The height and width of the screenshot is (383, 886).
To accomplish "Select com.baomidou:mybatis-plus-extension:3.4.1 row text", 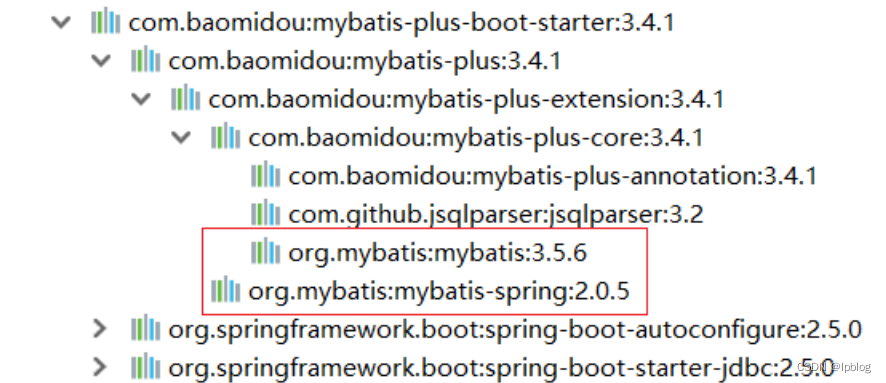I will pos(467,99).
